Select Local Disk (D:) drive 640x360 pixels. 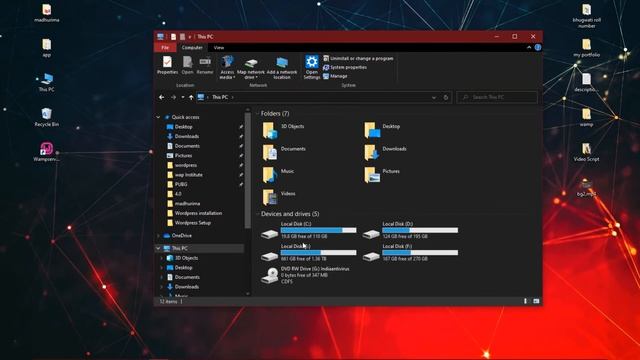410,231
